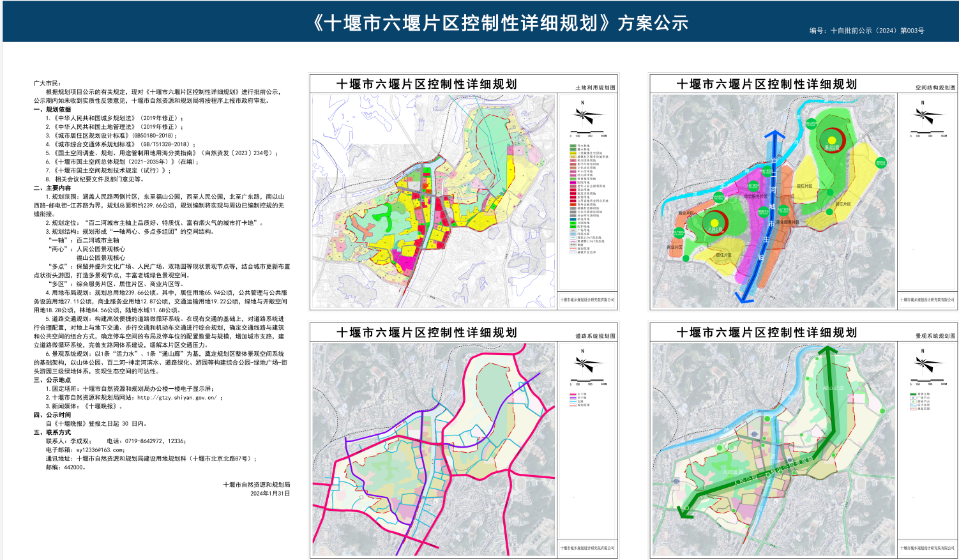This screenshot has height=560, width=959.
Task: Click the 固定场所 display location line
Action: coord(130,389)
